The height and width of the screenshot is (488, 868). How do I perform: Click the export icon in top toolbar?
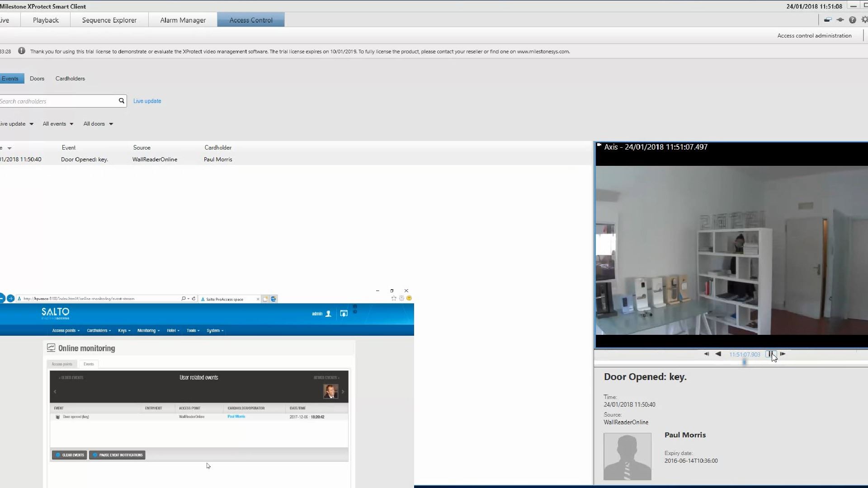pos(828,20)
